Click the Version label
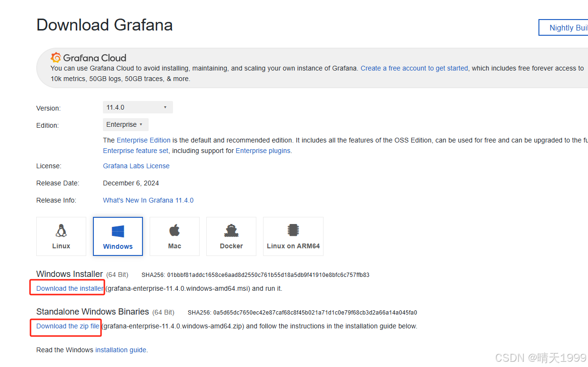 pyautogui.click(x=49, y=108)
